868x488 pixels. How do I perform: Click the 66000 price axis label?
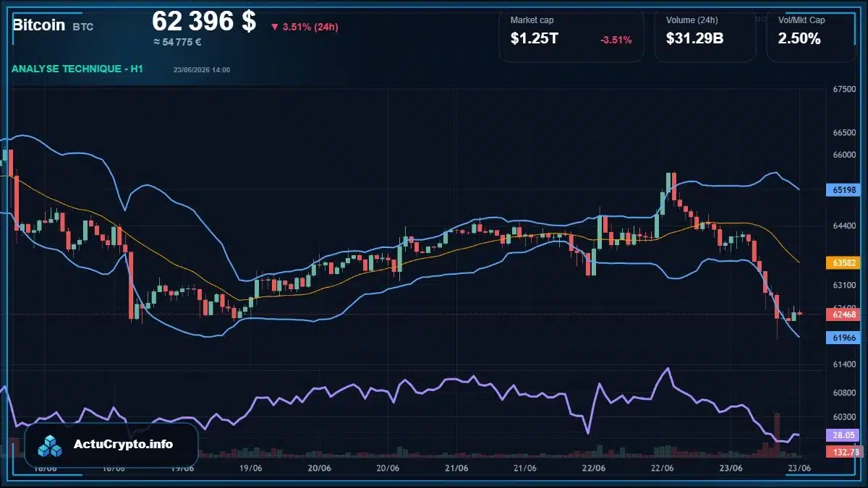click(845, 155)
